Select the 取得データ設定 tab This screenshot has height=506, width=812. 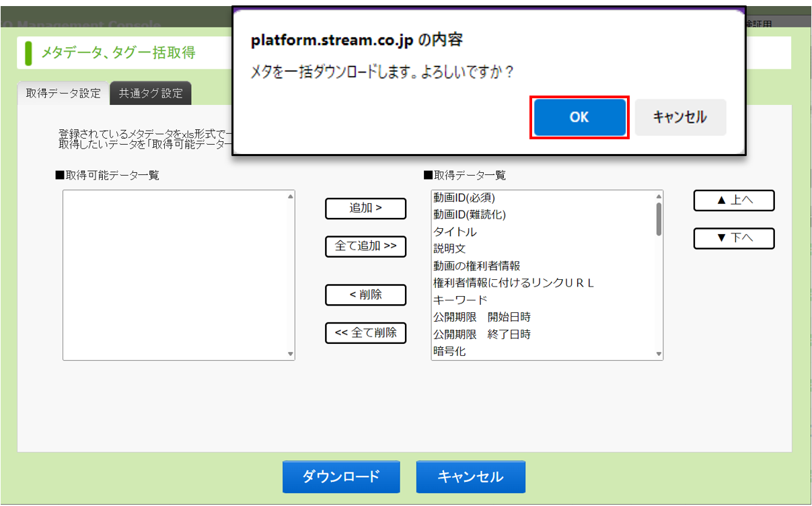(63, 94)
